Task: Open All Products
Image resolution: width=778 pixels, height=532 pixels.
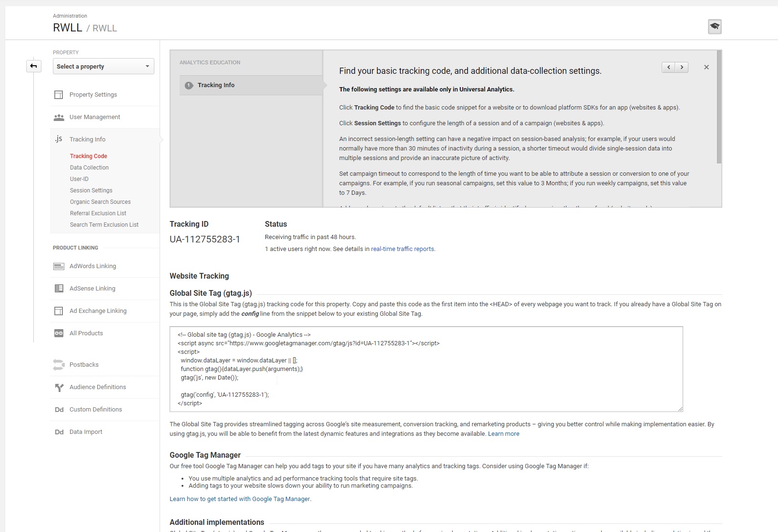Action: point(86,333)
